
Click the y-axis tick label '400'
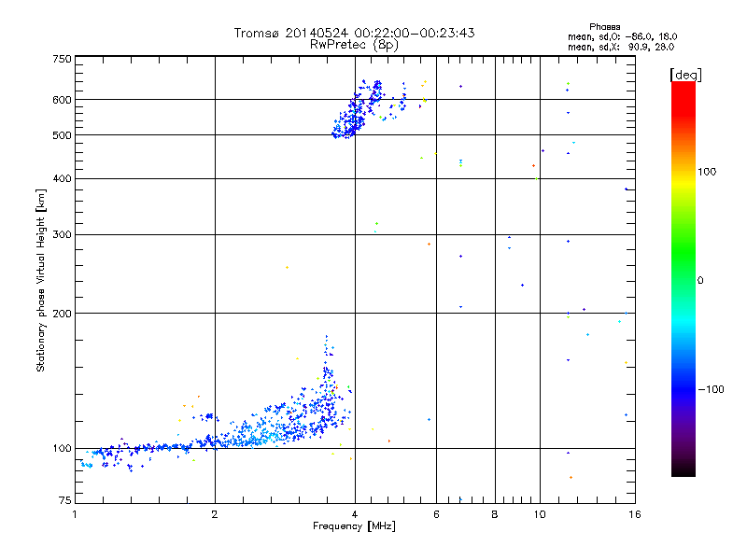pyautogui.click(x=62, y=178)
